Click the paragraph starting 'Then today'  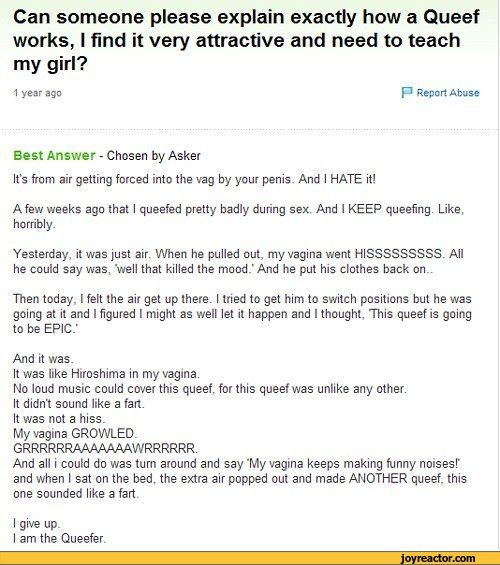click(x=242, y=314)
